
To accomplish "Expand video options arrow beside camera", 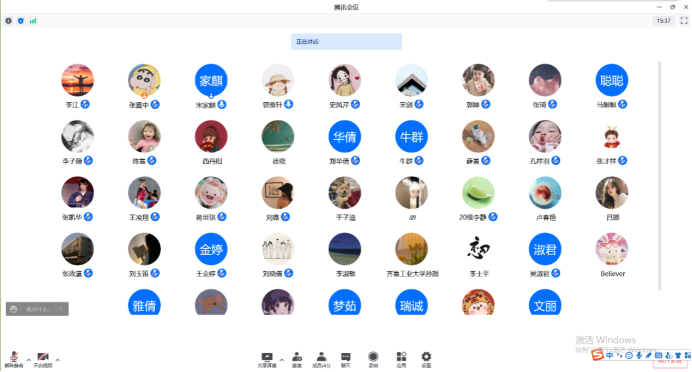I will [x=58, y=360].
